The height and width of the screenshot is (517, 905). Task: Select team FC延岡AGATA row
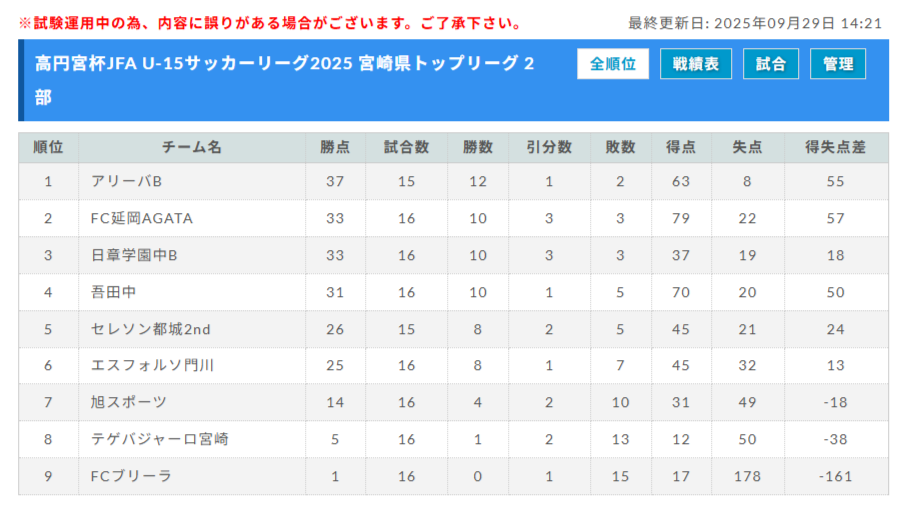coord(141,218)
